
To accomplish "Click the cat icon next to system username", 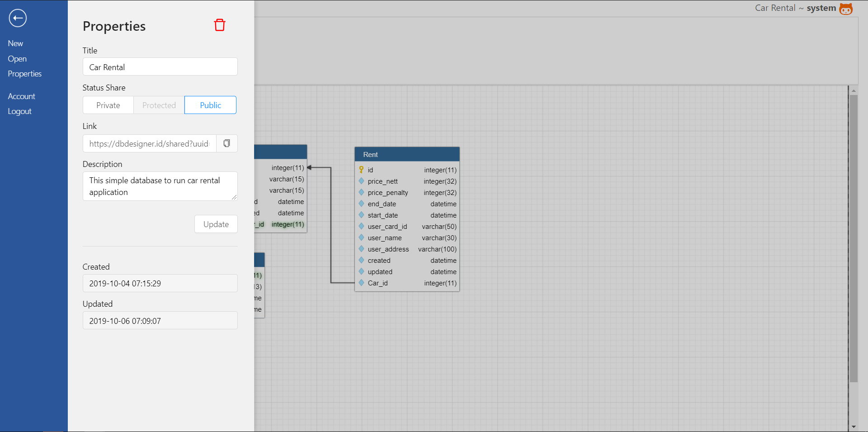I will coord(847,9).
